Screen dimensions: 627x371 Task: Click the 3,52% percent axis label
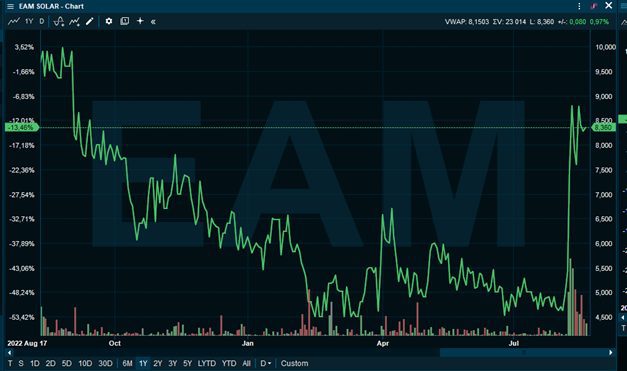pyautogui.click(x=24, y=47)
